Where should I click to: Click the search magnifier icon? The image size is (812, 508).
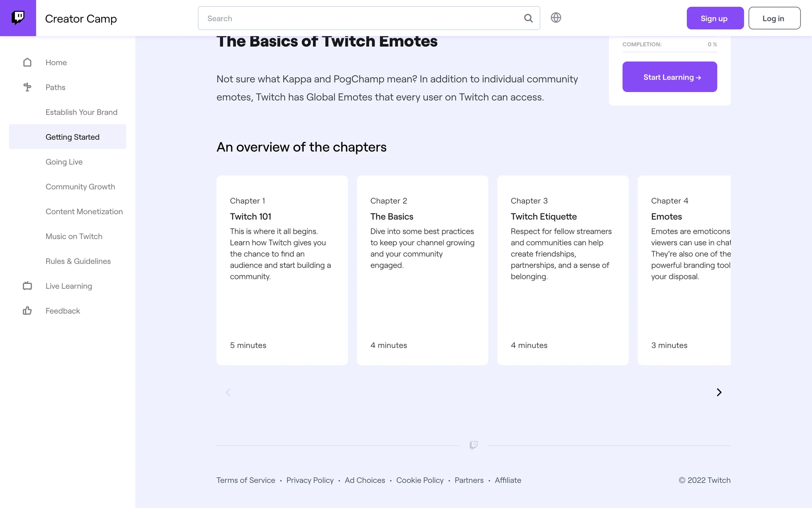pos(528,18)
